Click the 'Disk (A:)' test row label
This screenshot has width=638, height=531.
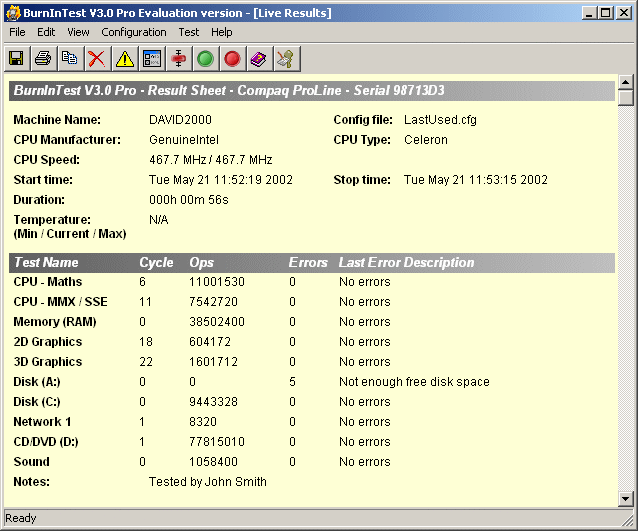coord(37,382)
